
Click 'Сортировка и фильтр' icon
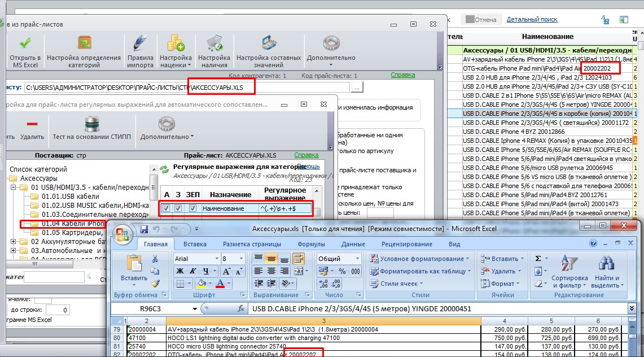569,264
